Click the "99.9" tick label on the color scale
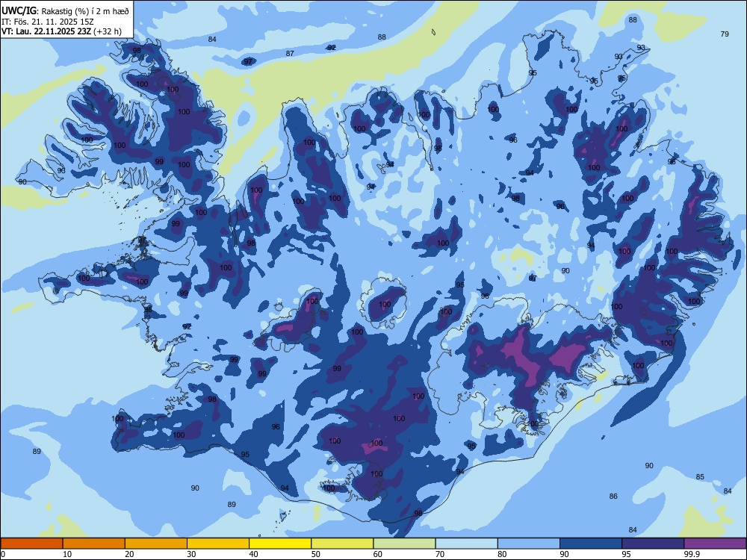The width and height of the screenshot is (747, 560). [692, 554]
